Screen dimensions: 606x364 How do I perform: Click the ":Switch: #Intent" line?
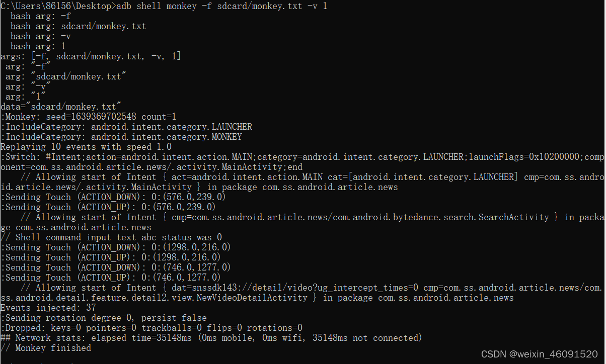(302, 157)
